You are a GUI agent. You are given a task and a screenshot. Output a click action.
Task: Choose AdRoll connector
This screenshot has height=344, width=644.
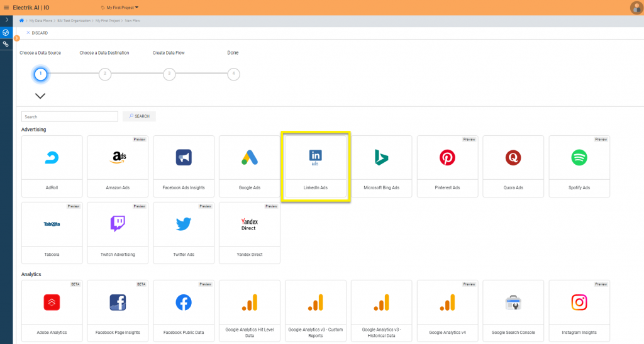point(52,166)
